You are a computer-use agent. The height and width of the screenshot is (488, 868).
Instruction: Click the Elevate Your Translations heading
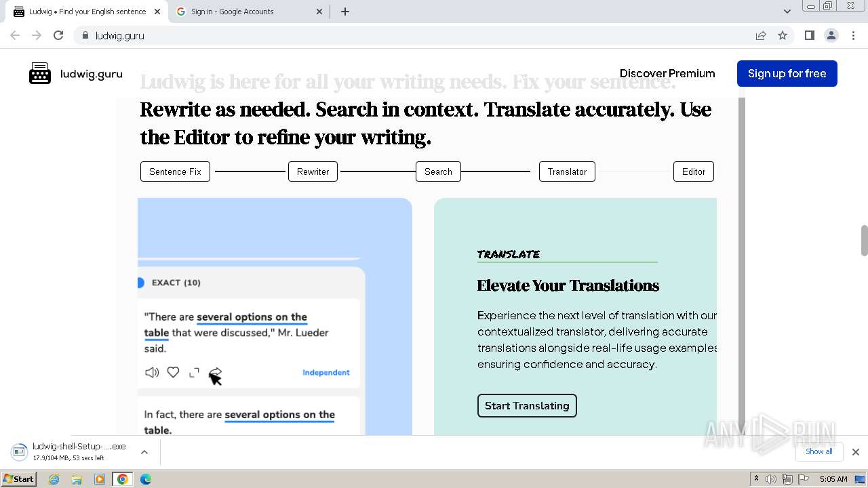568,285
